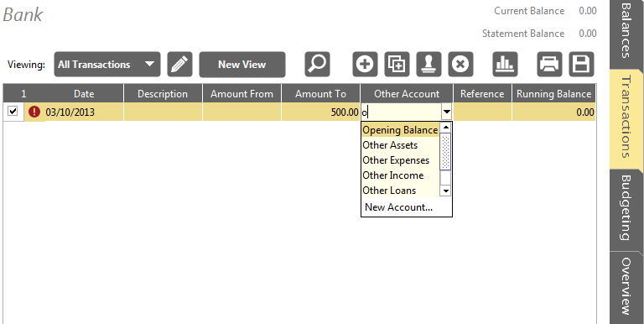Click the Amount From column header
This screenshot has height=324, width=644.
click(x=241, y=94)
